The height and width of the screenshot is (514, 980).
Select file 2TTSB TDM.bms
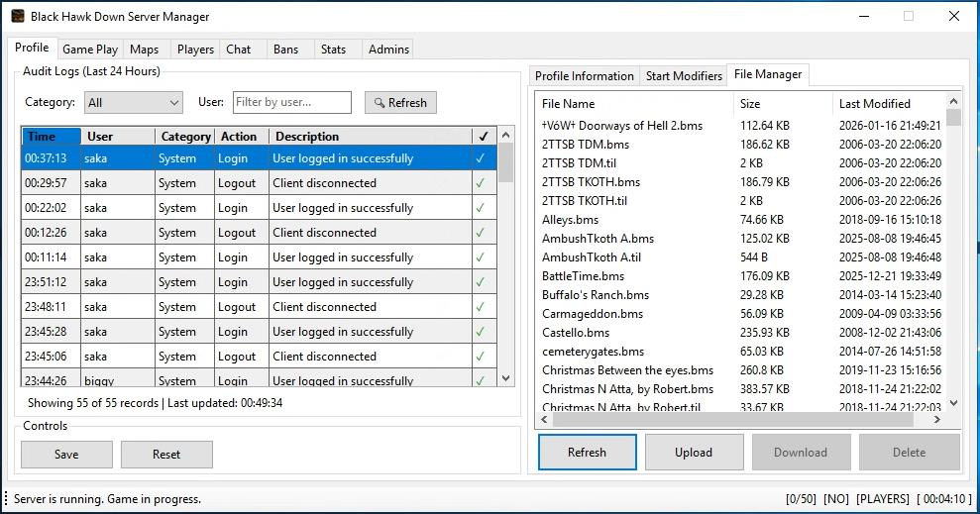point(586,145)
